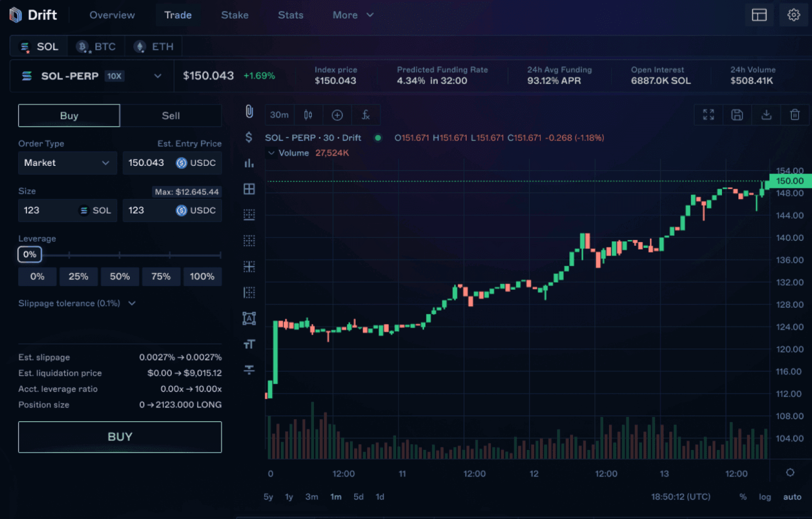Set leverage to 100% button
This screenshot has width=812, height=519.
[x=202, y=276]
